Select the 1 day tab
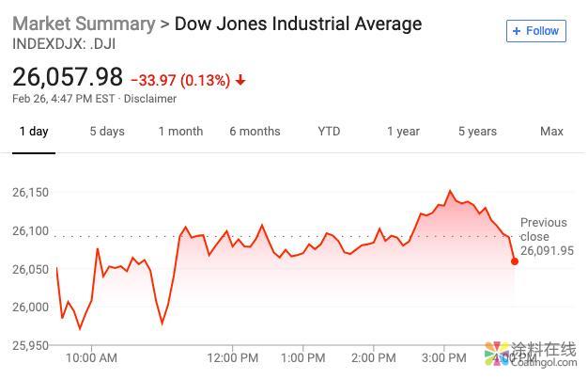 34,132
